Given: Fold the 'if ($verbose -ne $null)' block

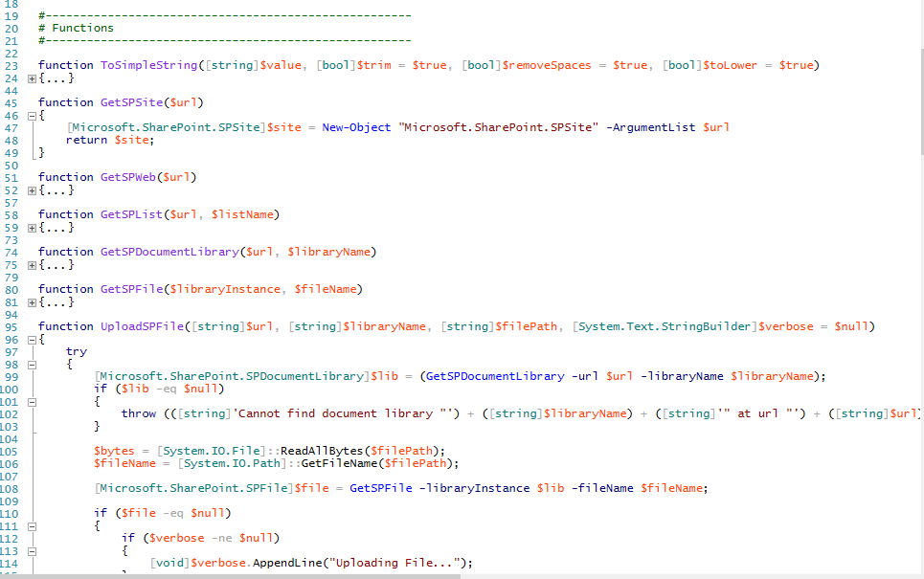Looking at the screenshot, I should [x=32, y=551].
